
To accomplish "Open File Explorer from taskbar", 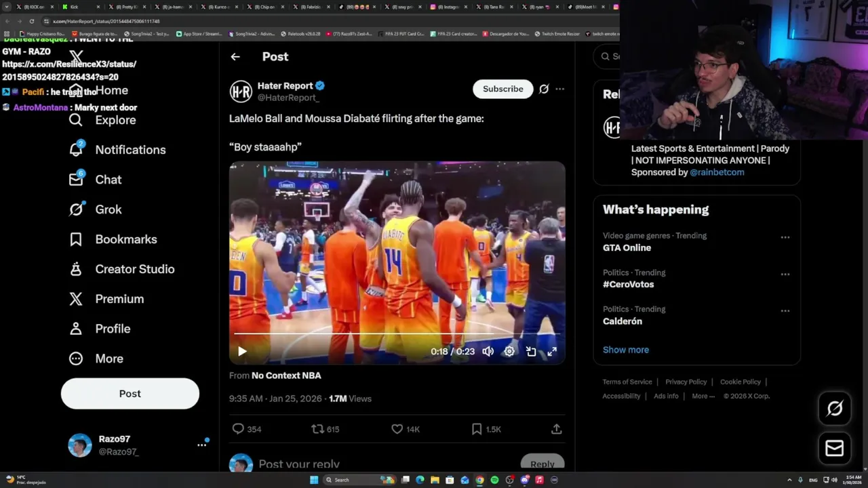I will click(435, 480).
